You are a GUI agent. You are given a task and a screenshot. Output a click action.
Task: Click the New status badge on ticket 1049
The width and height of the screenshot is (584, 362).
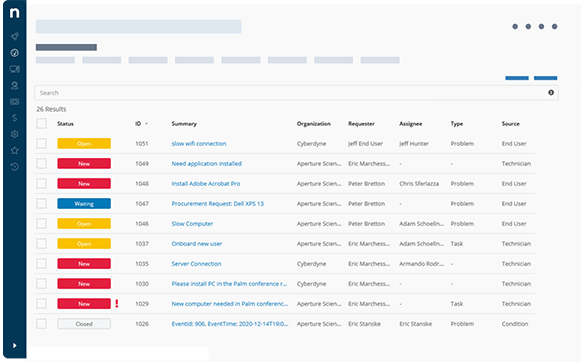click(x=84, y=163)
